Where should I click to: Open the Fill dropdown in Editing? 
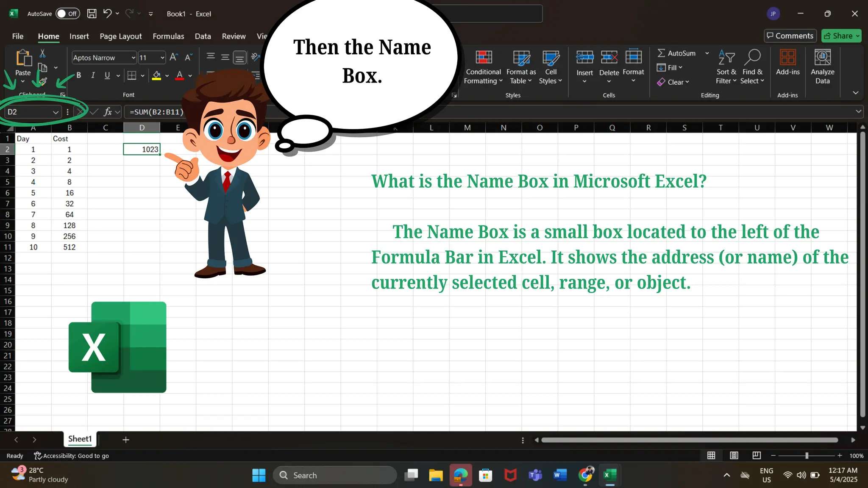point(670,68)
